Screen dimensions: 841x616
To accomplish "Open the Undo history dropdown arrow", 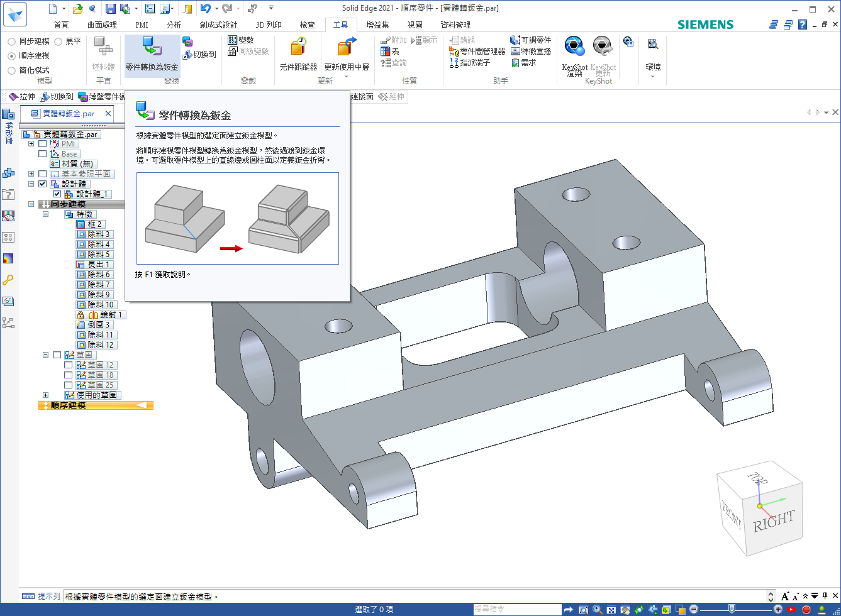I will tap(216, 9).
